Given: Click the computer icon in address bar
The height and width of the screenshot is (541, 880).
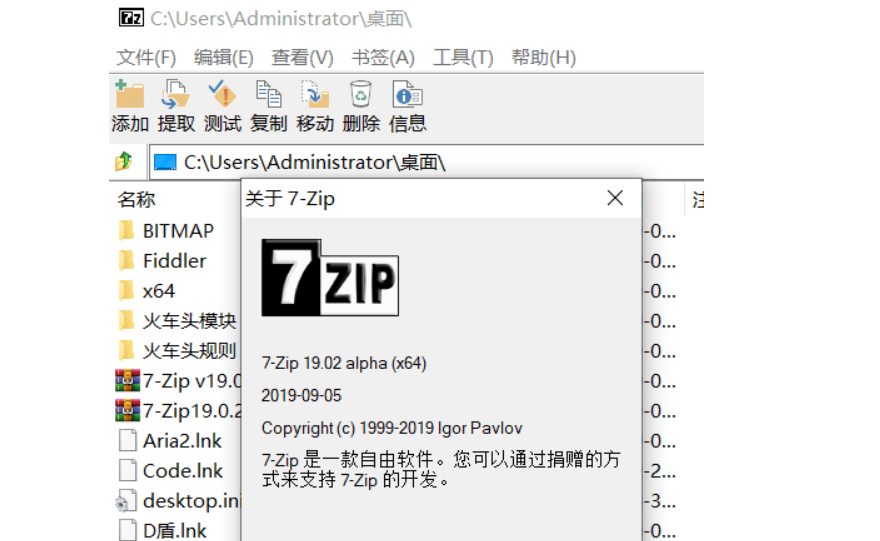Looking at the screenshot, I should click(165, 162).
